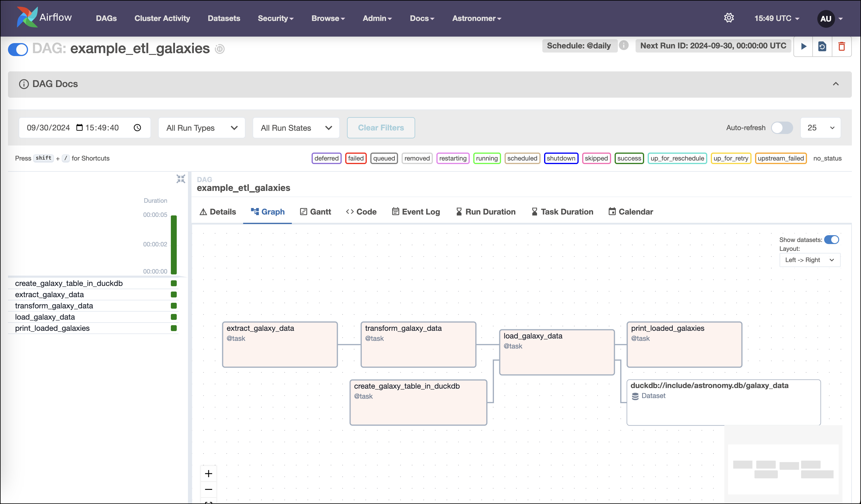Collapse the grid panel with the arrows icon

181,179
